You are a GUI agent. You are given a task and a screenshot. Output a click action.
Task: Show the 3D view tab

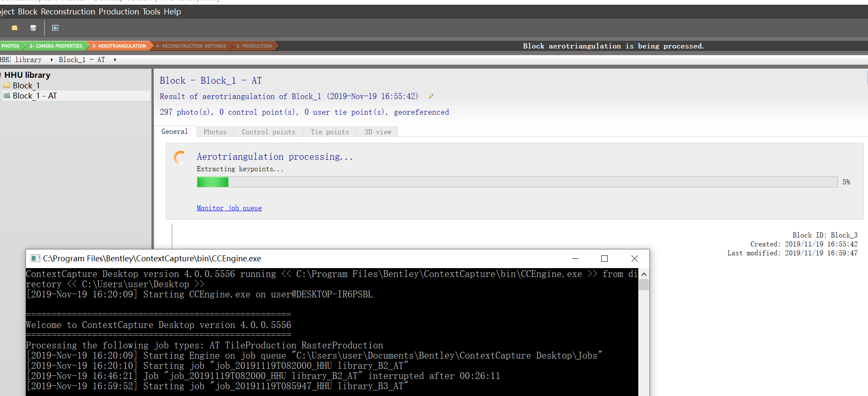tap(378, 132)
